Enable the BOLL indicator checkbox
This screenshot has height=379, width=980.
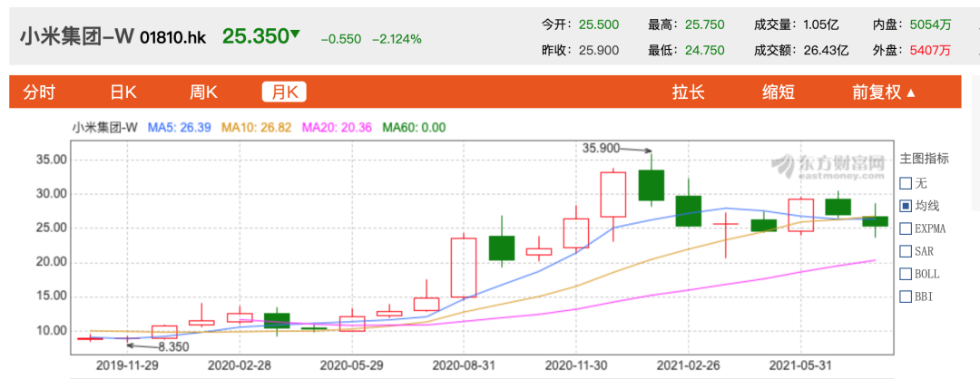pyautogui.click(x=906, y=274)
